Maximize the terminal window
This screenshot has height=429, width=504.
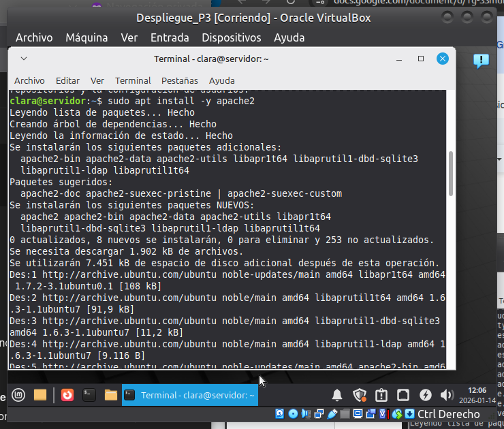(421, 59)
